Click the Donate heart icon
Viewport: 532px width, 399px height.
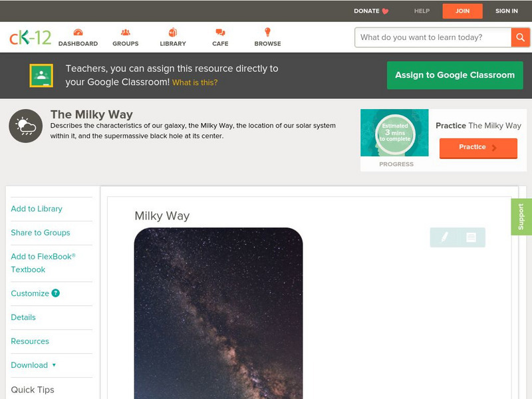[x=385, y=11]
